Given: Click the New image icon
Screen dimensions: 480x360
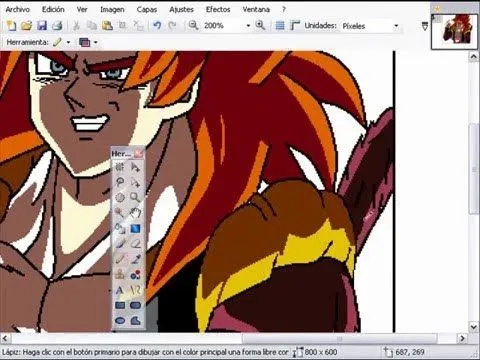Looking at the screenshot, I should (x=11, y=25).
